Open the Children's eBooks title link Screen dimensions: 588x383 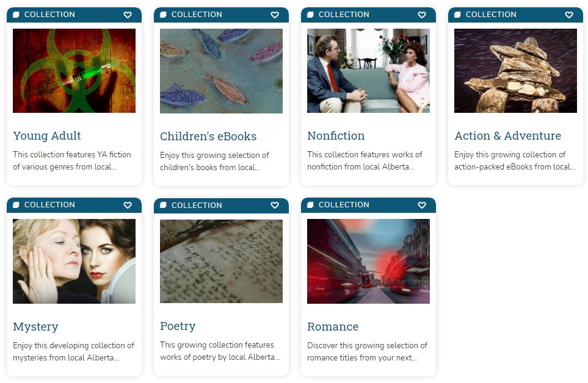click(208, 137)
